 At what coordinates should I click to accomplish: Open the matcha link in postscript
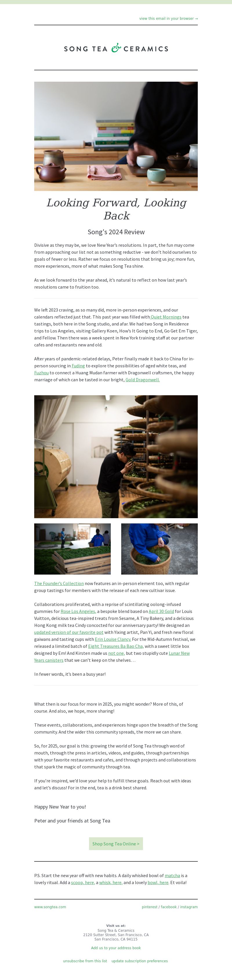coord(172,875)
